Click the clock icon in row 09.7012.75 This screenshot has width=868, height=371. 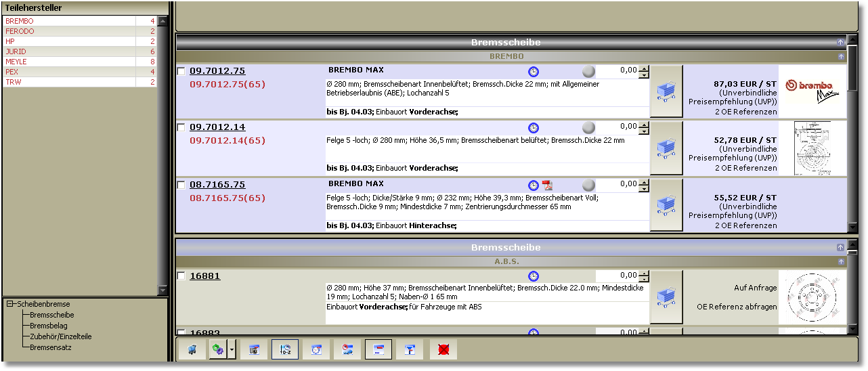[534, 71]
